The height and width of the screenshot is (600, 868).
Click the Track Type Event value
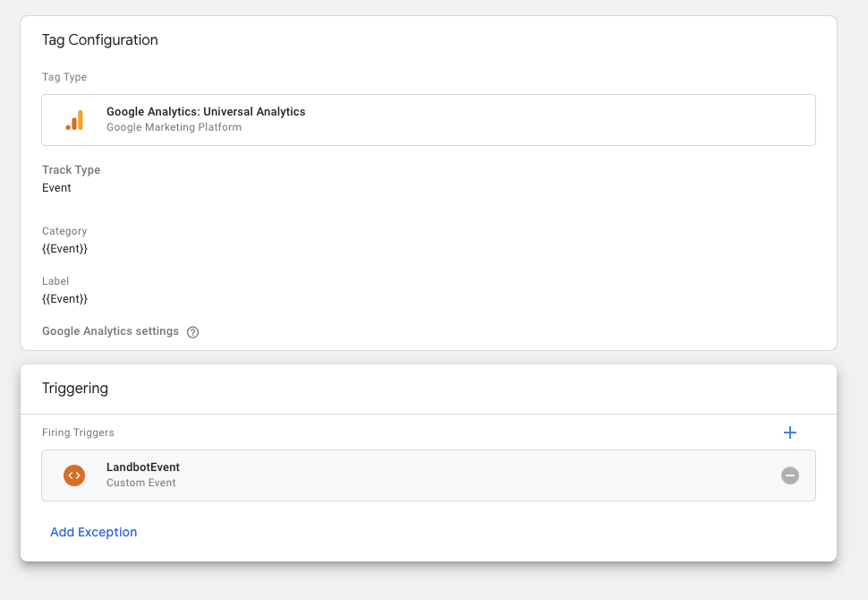(x=56, y=188)
